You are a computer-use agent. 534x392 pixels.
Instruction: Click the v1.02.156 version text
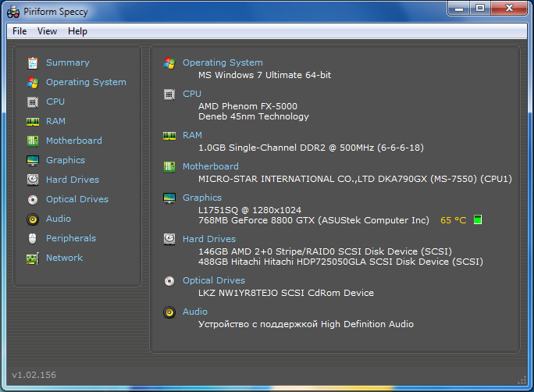coord(33,375)
